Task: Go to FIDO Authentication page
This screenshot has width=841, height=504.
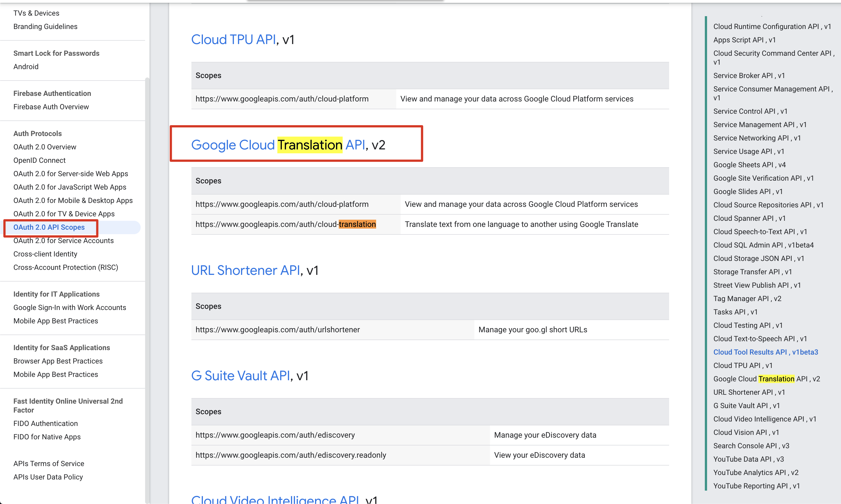Action: 45,423
